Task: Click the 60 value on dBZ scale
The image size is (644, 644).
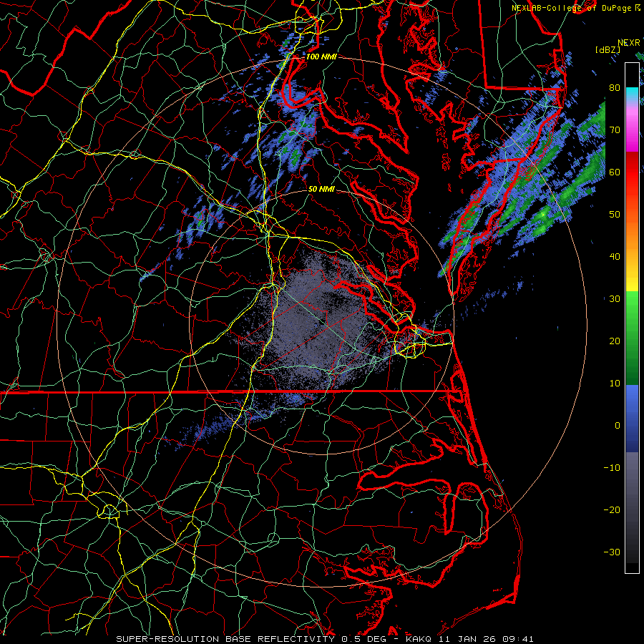Action: (615, 172)
